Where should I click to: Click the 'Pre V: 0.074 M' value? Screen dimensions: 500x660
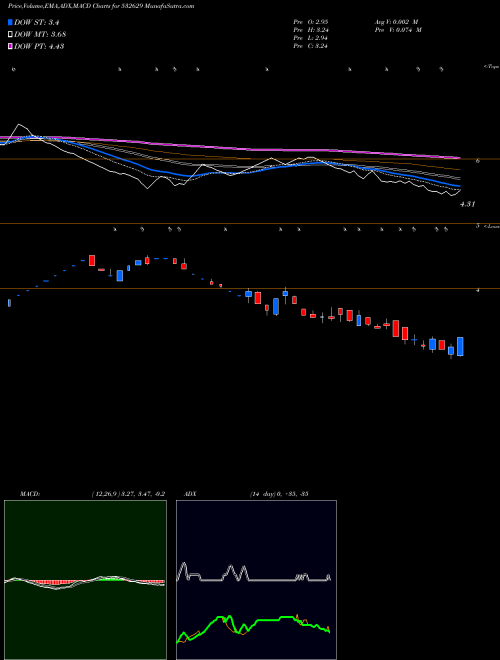[398, 30]
